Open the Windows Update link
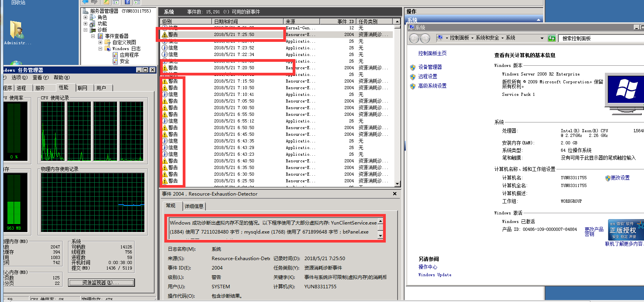The image size is (644, 302). click(435, 275)
